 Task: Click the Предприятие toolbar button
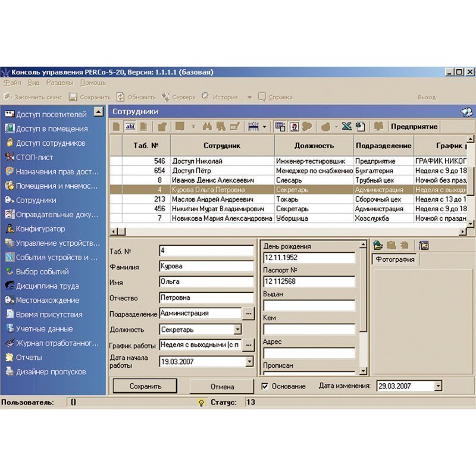coord(414,127)
